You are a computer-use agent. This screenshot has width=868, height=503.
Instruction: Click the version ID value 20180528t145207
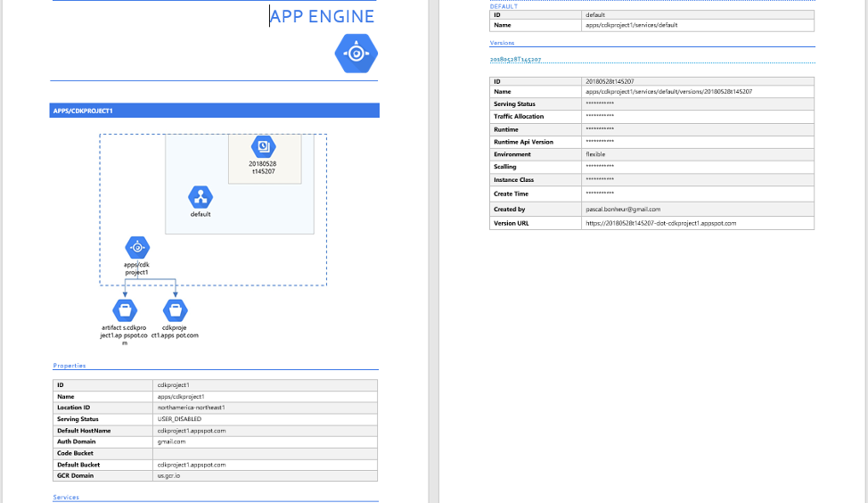tap(610, 81)
